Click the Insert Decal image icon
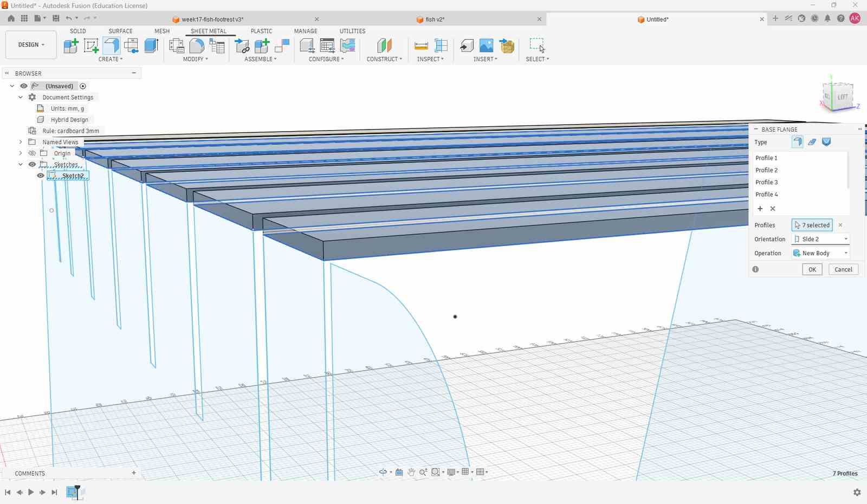This screenshot has height=504, width=867. point(487,46)
